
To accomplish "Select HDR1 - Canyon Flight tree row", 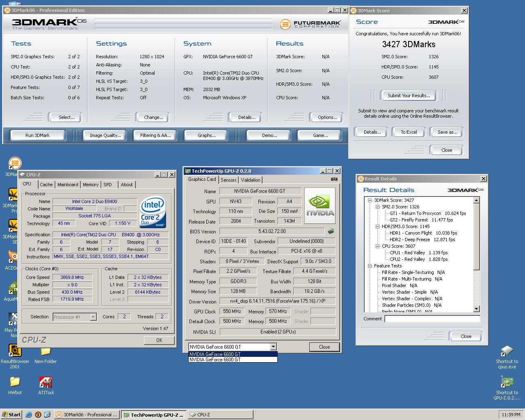I will tap(423, 233).
